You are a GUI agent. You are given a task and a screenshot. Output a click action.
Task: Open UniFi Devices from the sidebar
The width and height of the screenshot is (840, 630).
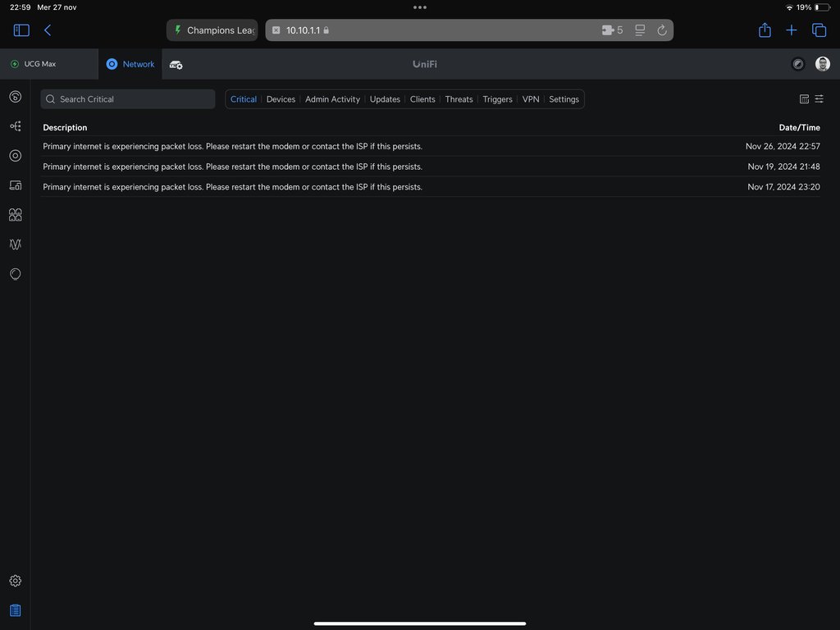15,156
